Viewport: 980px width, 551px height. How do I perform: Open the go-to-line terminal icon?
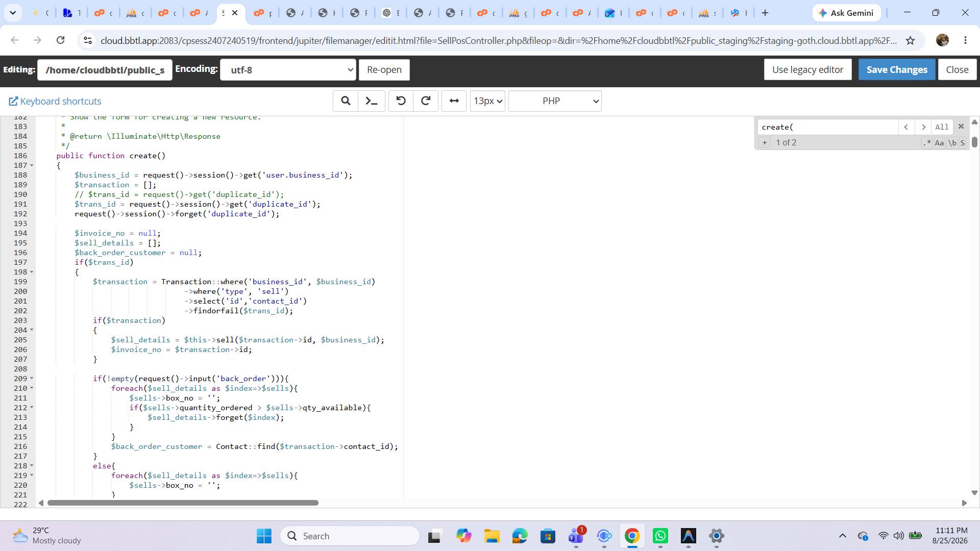tap(372, 101)
